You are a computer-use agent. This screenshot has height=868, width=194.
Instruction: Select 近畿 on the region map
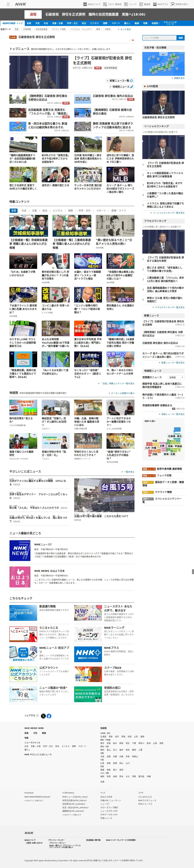point(162,446)
